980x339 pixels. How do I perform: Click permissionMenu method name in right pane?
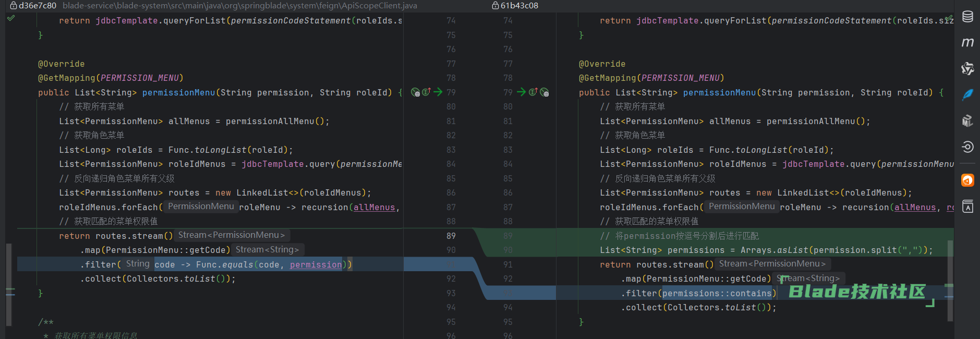719,92
